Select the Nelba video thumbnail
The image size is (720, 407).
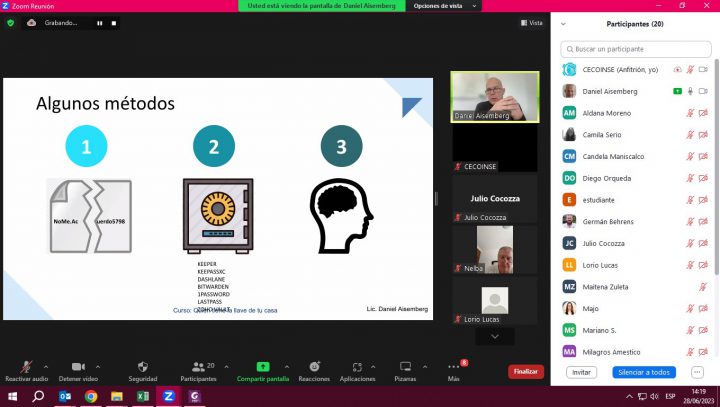point(495,250)
